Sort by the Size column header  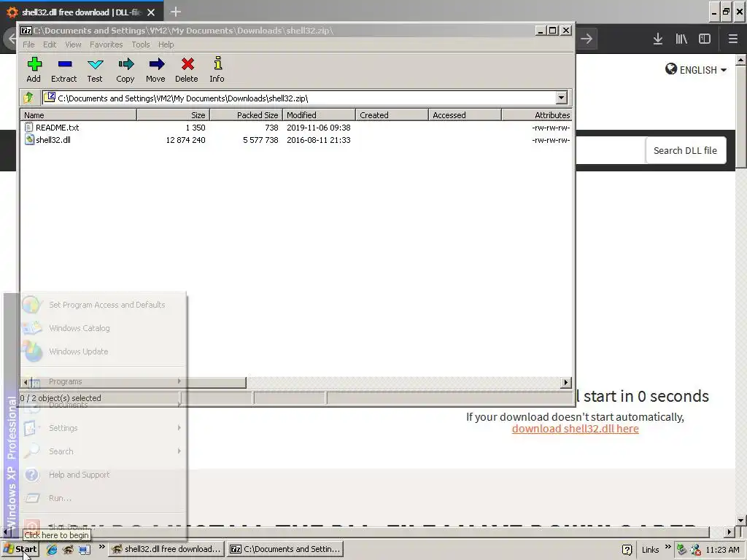click(174, 114)
